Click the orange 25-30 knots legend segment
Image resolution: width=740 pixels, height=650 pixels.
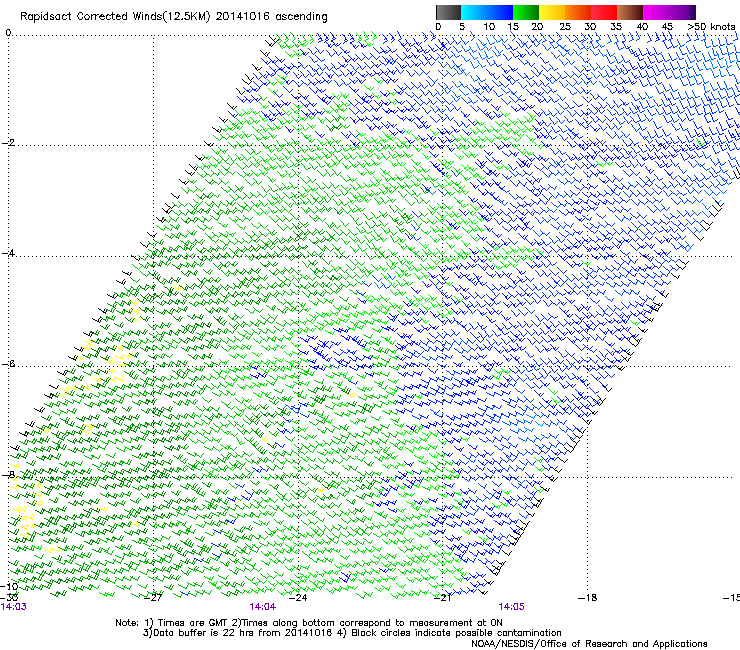coord(578,12)
